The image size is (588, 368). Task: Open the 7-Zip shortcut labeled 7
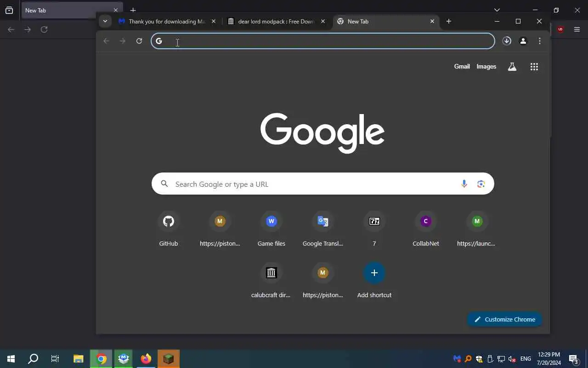374,221
